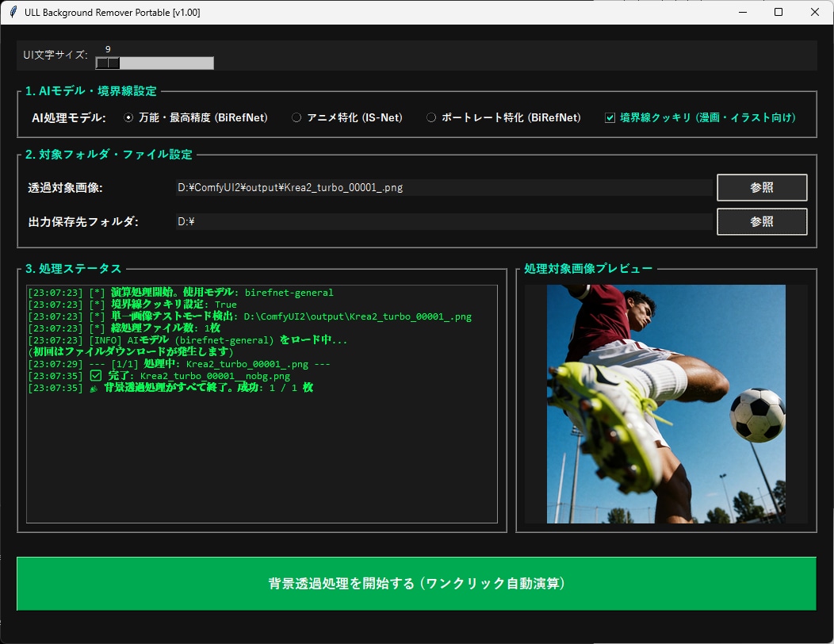The image size is (834, 644).
Task: Select 万能・最高精度 (BiRefNet) model radio button
Action: click(128, 117)
